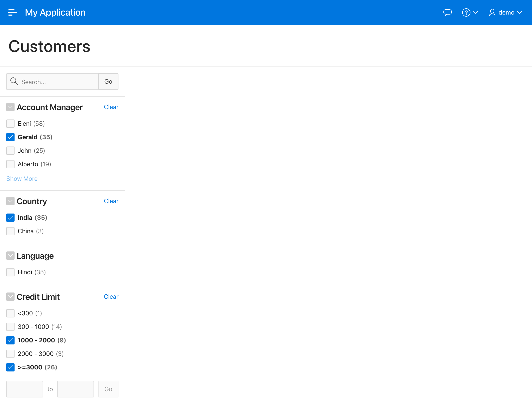The image size is (532, 399).
Task: Collapse the Country facet section
Action: coord(10,201)
